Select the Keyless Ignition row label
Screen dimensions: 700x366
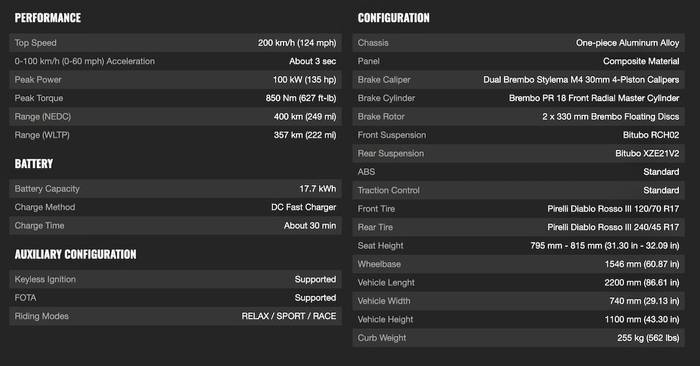point(45,279)
